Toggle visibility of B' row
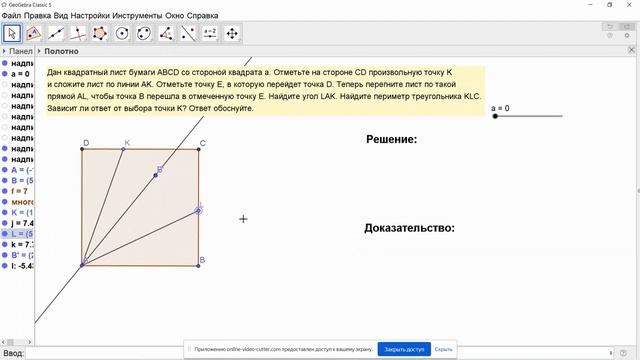Viewport: 640px width, 360px height. click(x=5, y=255)
